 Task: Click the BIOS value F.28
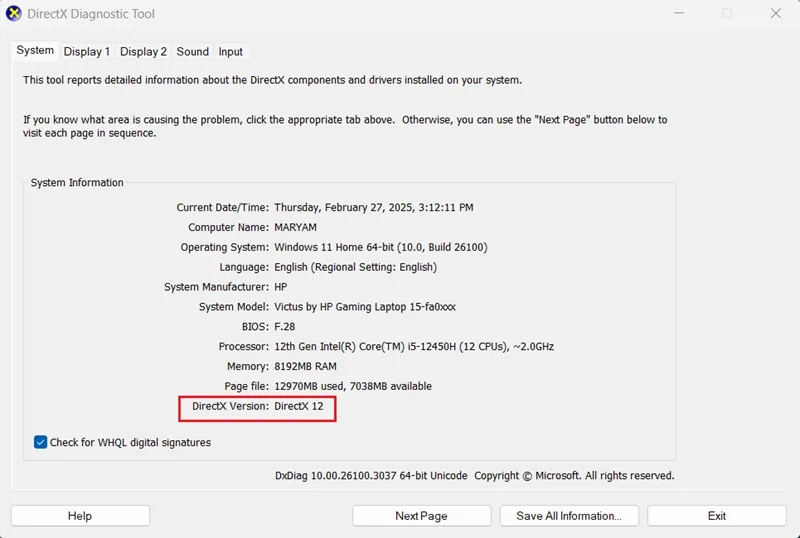[285, 327]
